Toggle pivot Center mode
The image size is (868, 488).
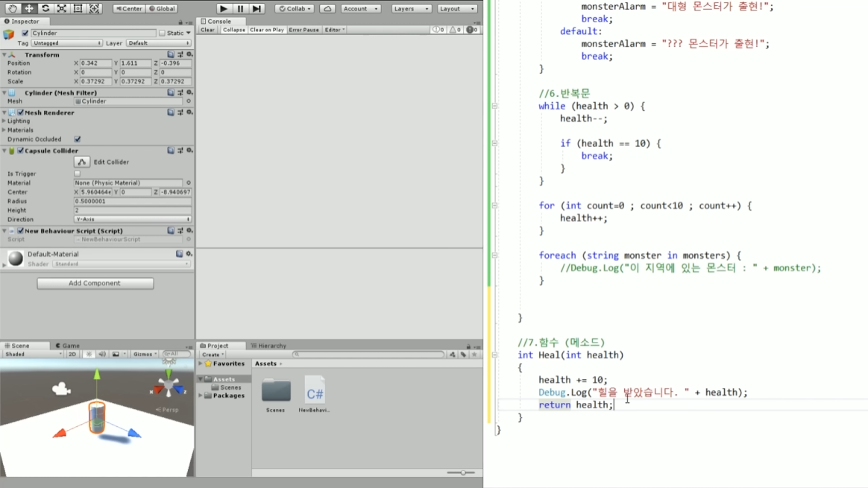click(129, 8)
